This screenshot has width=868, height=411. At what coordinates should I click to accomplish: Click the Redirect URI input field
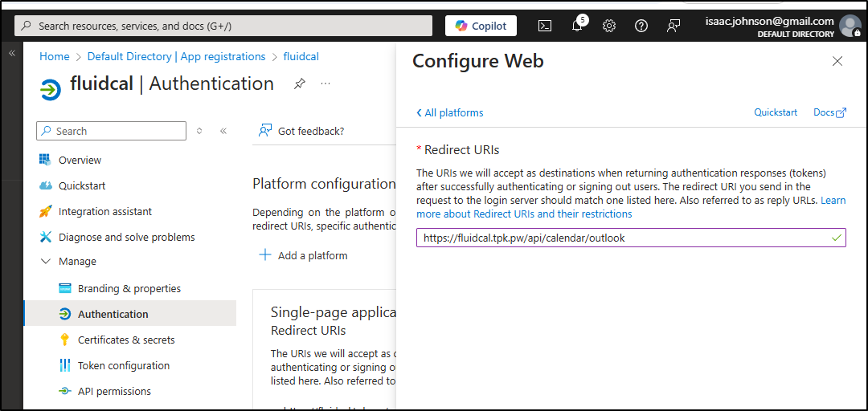point(631,238)
